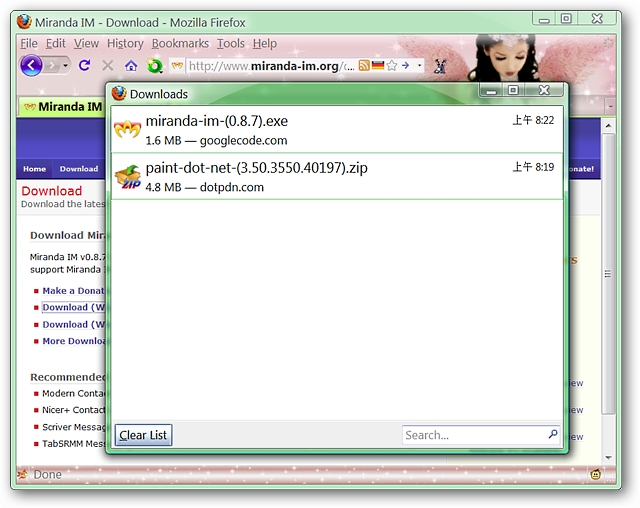Select miranda-im-(0.8.7).exe download entry

pos(337,130)
